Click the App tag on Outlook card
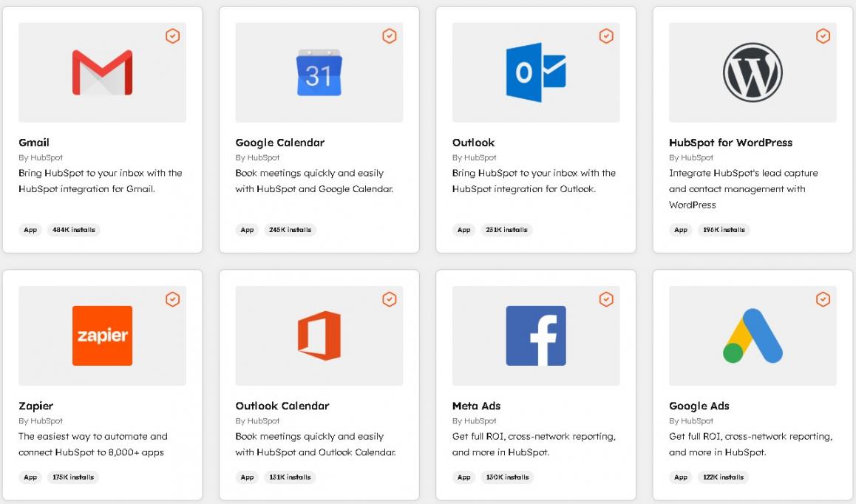 tap(464, 230)
